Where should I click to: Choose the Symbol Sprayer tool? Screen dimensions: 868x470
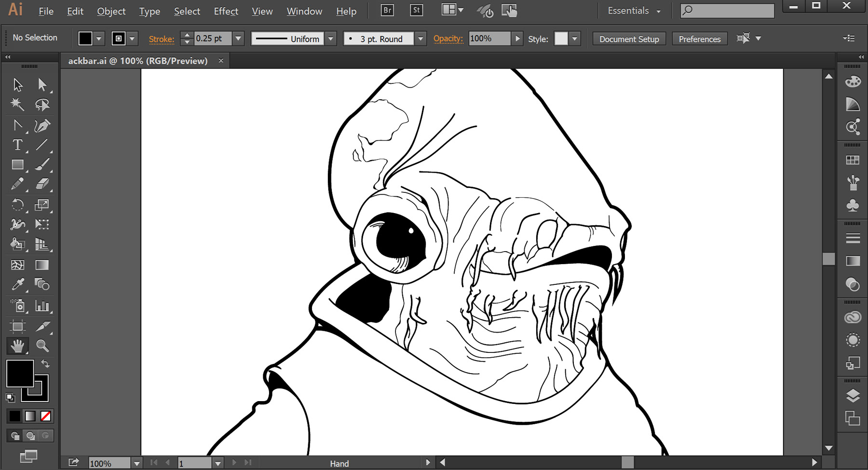click(18, 305)
